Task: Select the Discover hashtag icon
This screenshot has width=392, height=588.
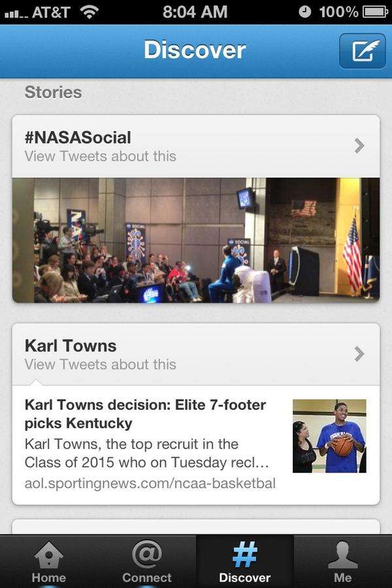Action: (x=244, y=554)
